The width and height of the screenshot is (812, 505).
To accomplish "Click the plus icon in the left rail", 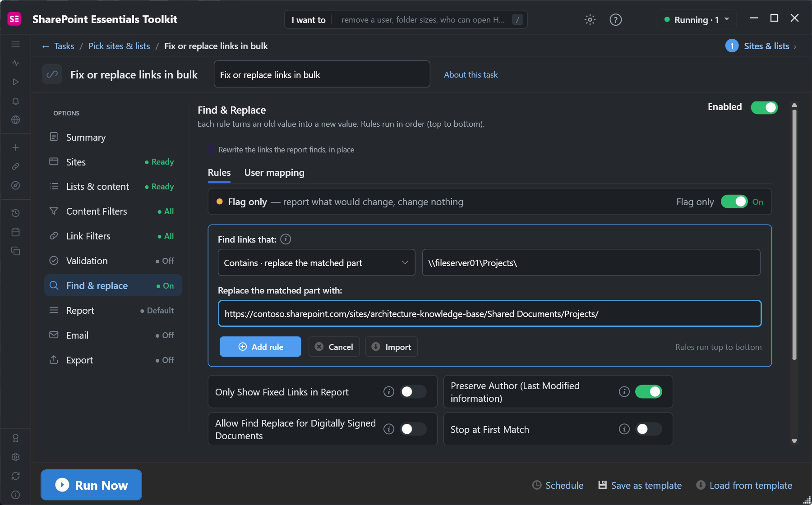I will pyautogui.click(x=16, y=147).
